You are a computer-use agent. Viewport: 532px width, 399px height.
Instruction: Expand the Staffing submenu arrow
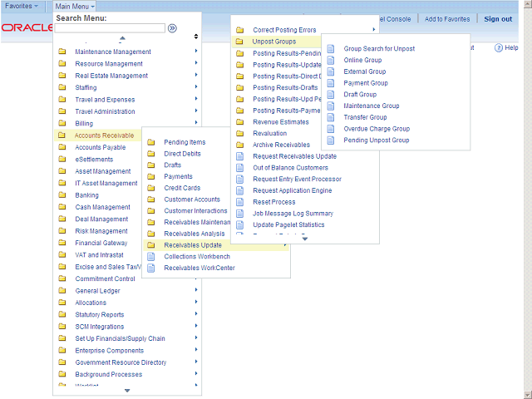[x=196, y=86]
